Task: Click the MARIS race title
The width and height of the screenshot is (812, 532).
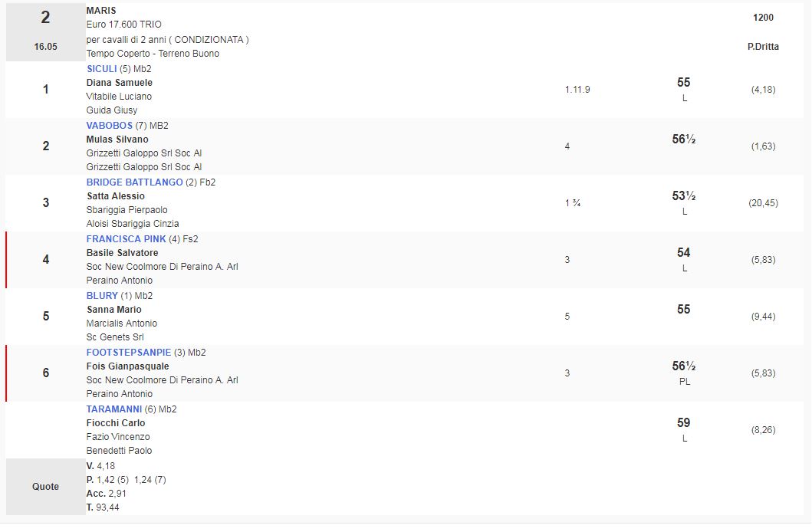Action: (101, 11)
